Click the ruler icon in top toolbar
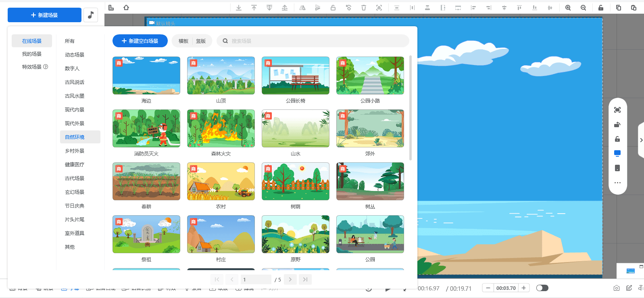 pos(111,8)
